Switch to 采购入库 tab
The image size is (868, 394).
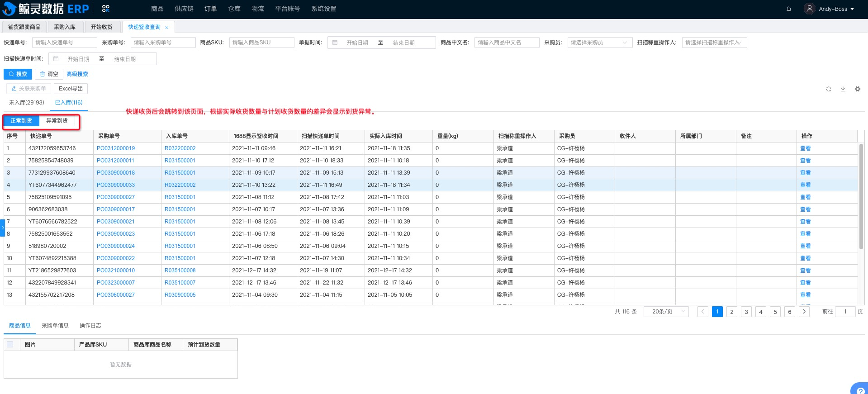pyautogui.click(x=65, y=27)
